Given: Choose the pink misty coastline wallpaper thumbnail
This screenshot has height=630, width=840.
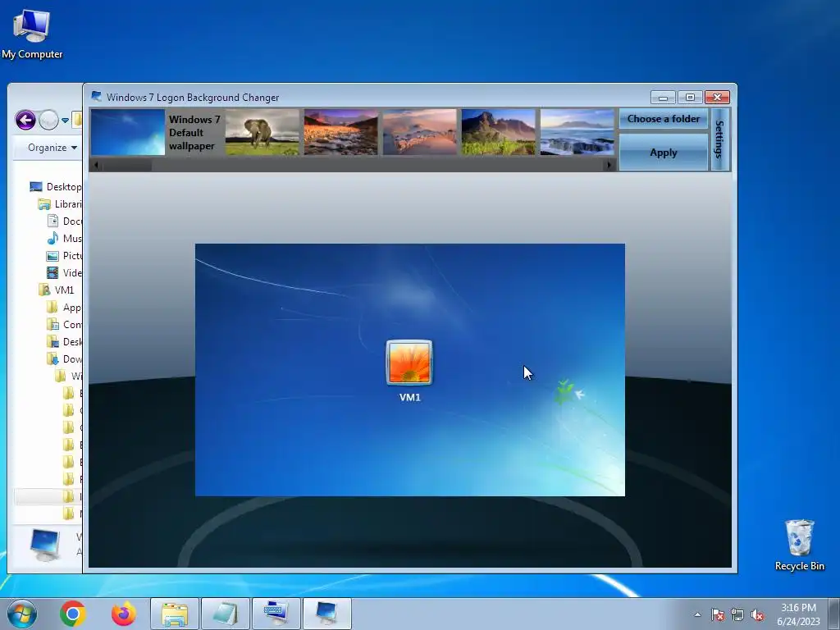Looking at the screenshot, I should [x=419, y=132].
